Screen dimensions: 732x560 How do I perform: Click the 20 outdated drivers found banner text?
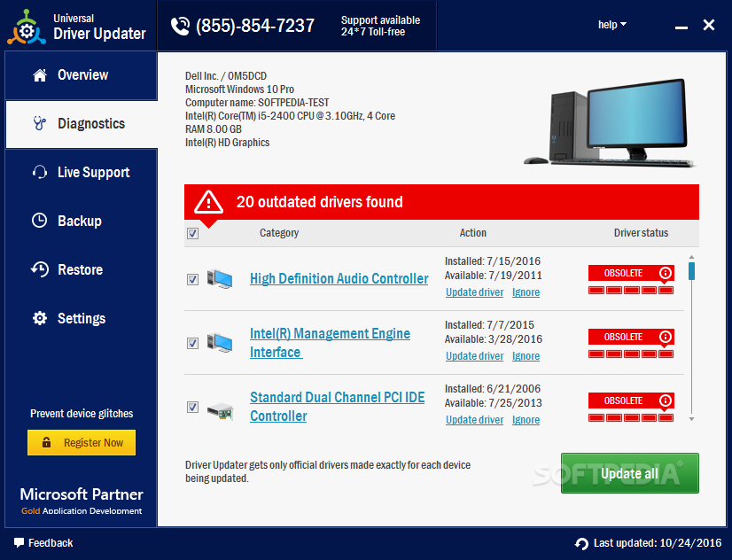tap(319, 202)
